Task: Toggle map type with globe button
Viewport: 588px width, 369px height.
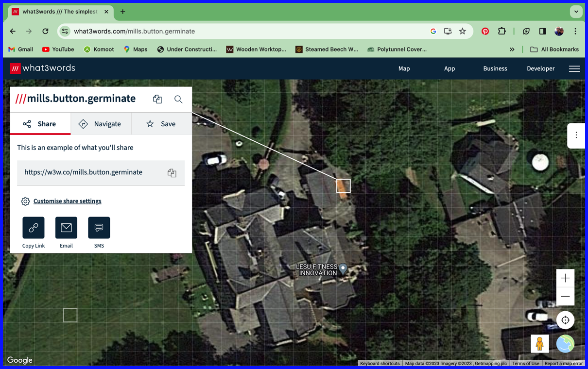Action: click(565, 344)
